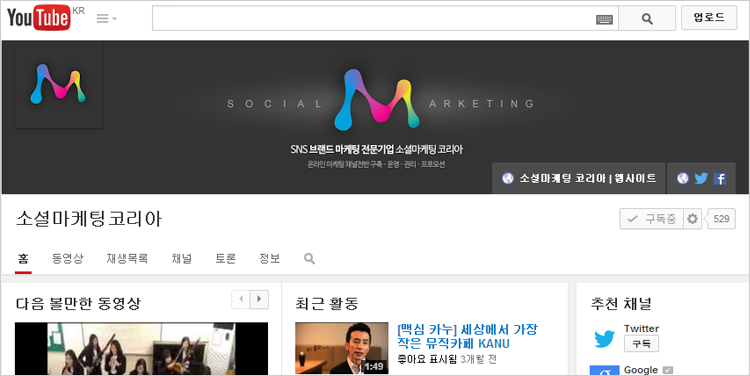
Task: Click the channel search magnifier icon
Action: (309, 259)
